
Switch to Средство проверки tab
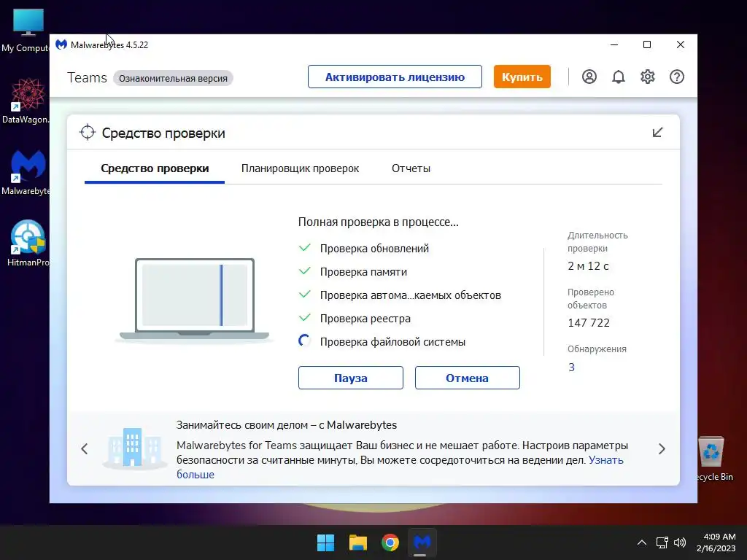point(155,168)
